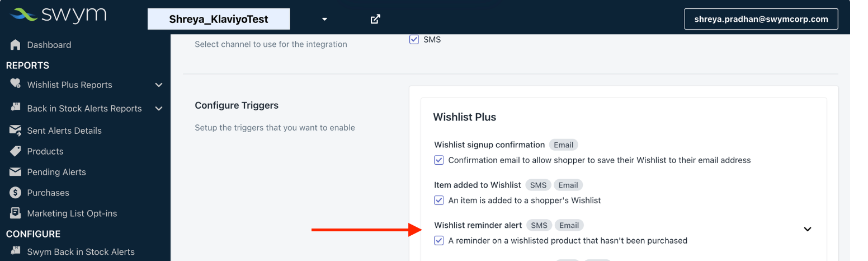Open Marketing List Opt-ins page
The height and width of the screenshot is (261, 868).
[72, 213]
